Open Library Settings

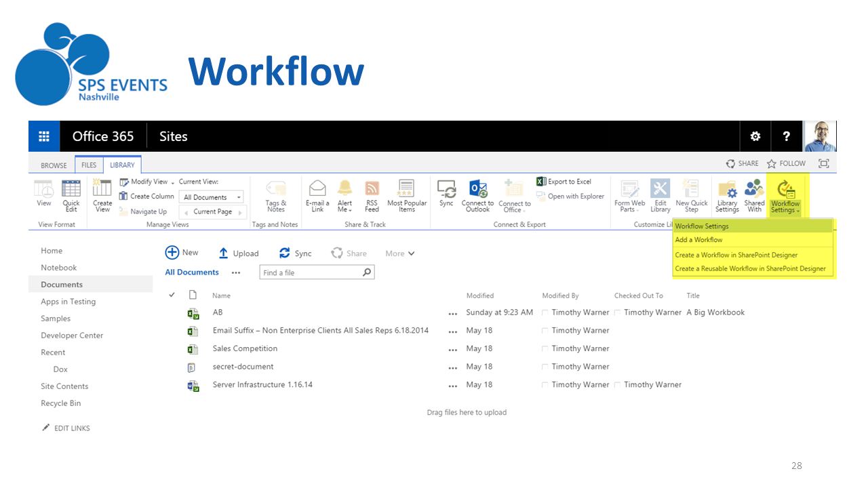[x=727, y=196]
